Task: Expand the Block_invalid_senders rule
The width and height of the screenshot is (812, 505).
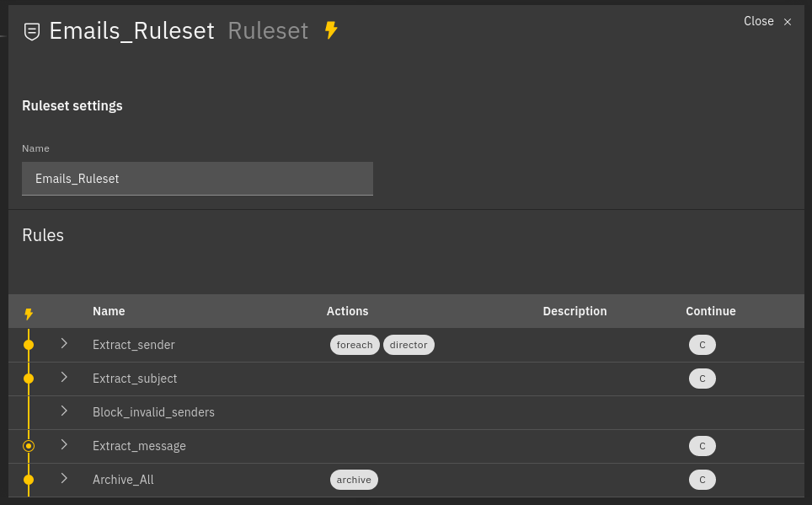Action: pyautogui.click(x=65, y=412)
